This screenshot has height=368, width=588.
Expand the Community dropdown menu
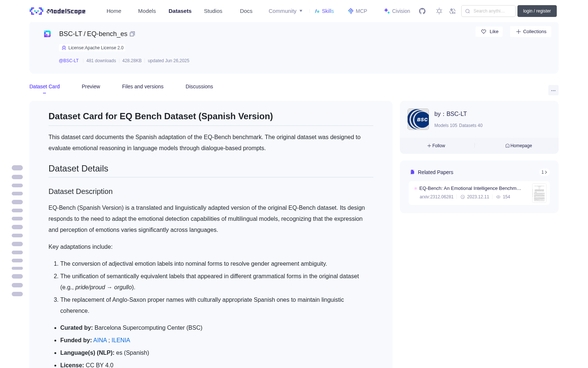[x=286, y=11]
